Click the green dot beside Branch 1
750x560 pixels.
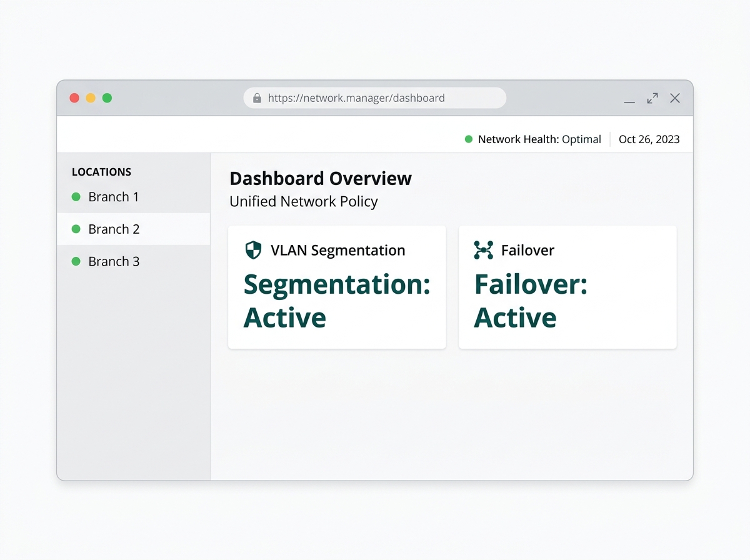pyautogui.click(x=76, y=197)
